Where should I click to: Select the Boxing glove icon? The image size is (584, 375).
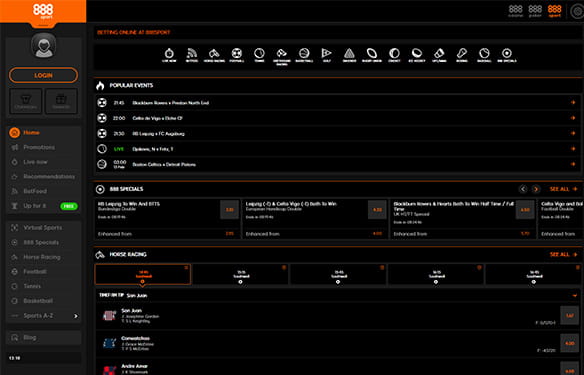pyautogui.click(x=461, y=55)
